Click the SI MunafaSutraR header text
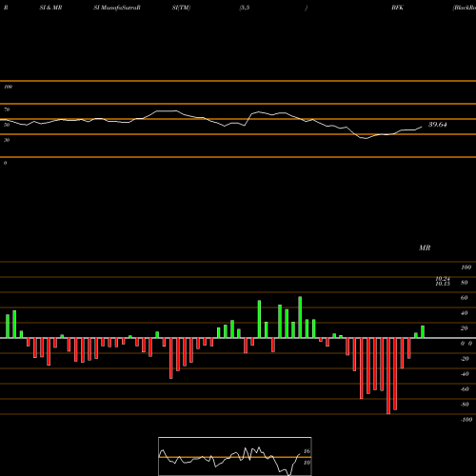The image size is (476, 476). coord(117,8)
